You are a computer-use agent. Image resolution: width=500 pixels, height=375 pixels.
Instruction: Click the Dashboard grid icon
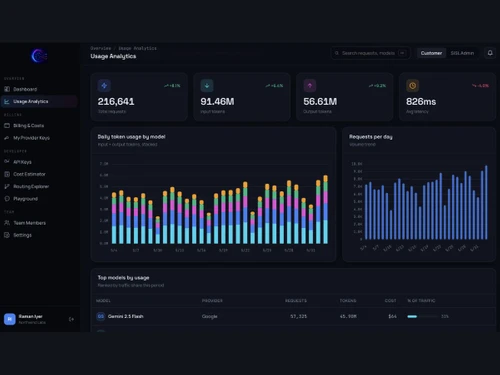pyautogui.click(x=7, y=89)
